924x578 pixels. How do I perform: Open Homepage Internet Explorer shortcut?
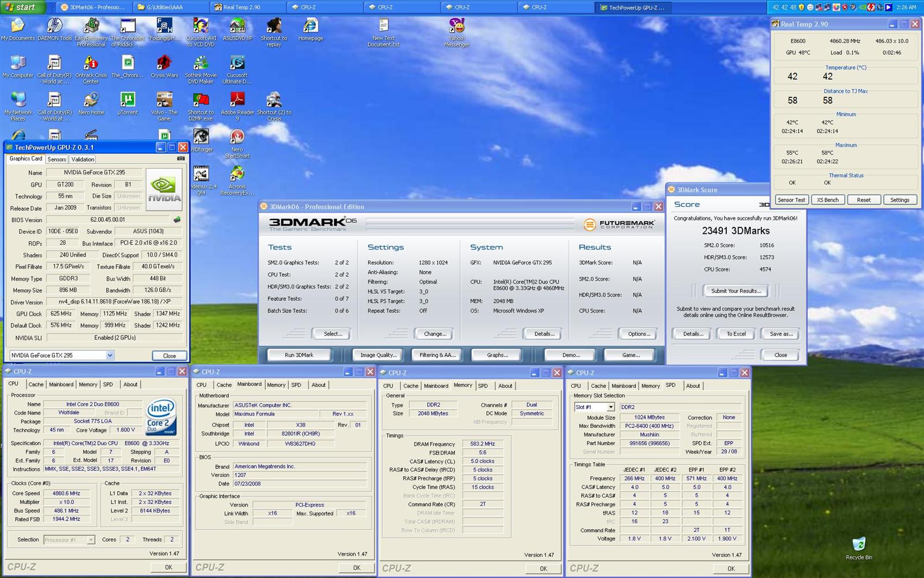[x=310, y=29]
